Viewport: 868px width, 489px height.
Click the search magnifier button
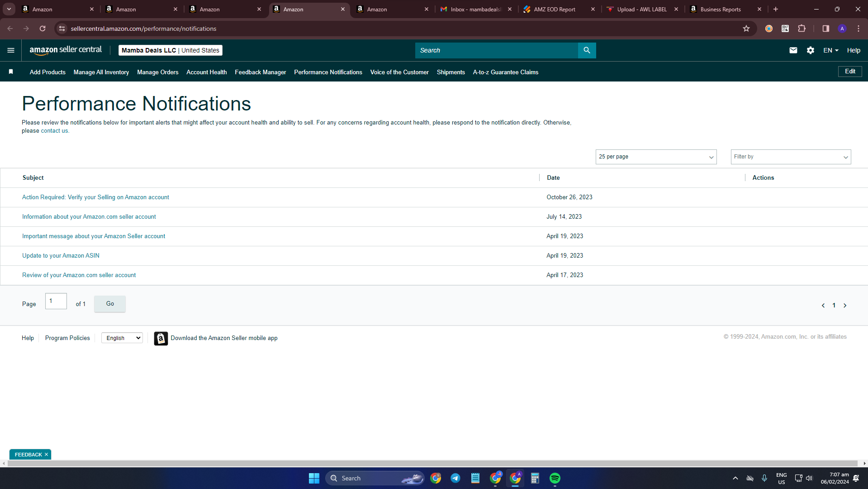click(x=587, y=50)
